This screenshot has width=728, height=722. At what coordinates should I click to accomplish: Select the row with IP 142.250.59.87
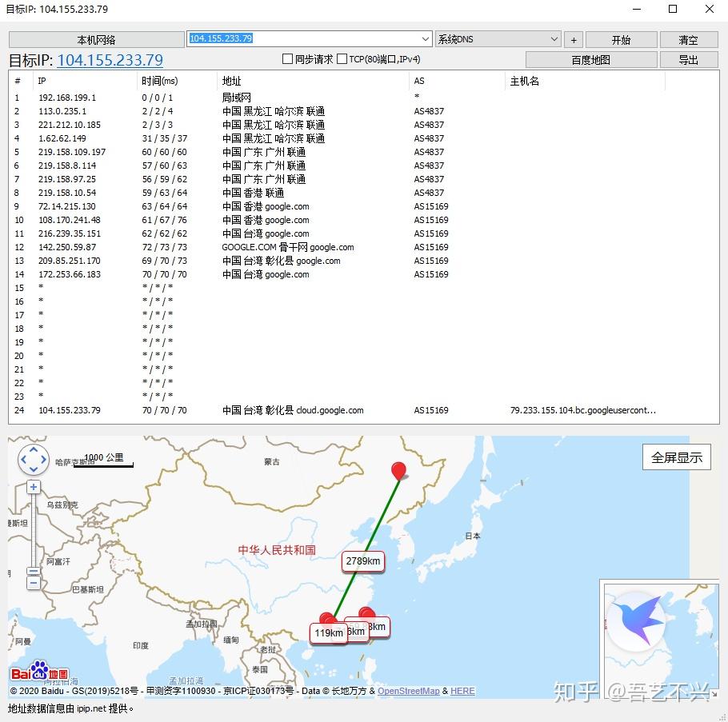pyautogui.click(x=364, y=247)
